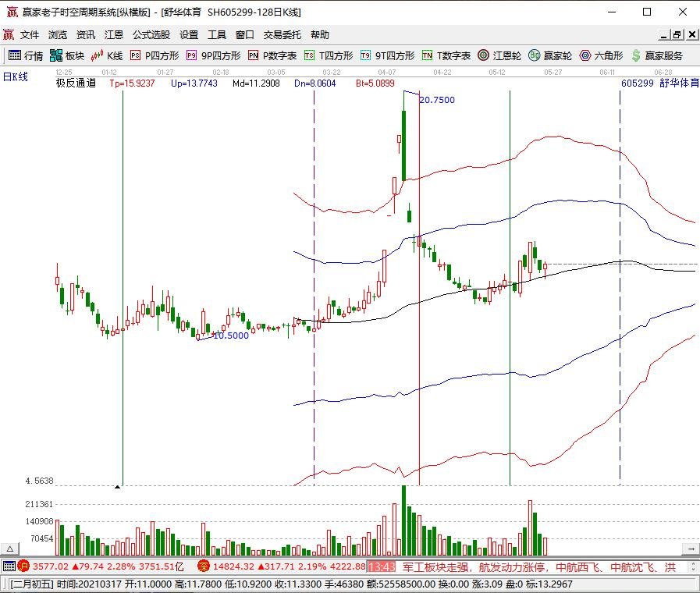
Task: Open the 资讯 menu
Action: click(x=86, y=35)
